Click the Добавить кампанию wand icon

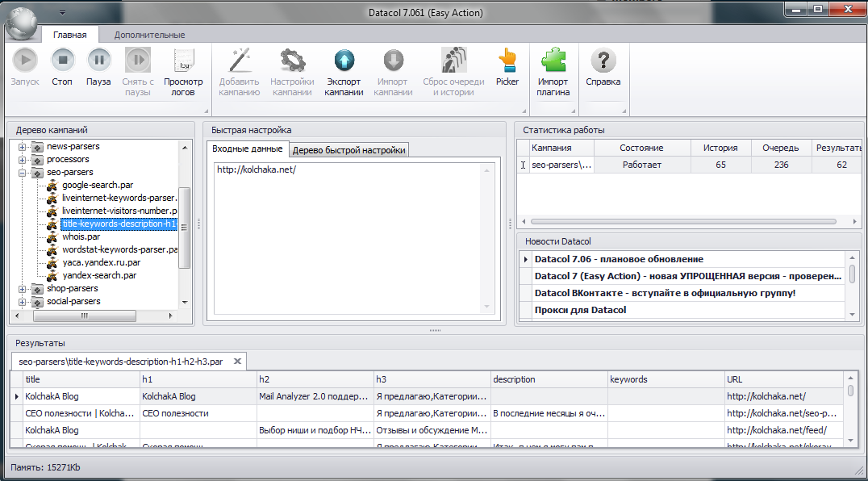(239, 61)
